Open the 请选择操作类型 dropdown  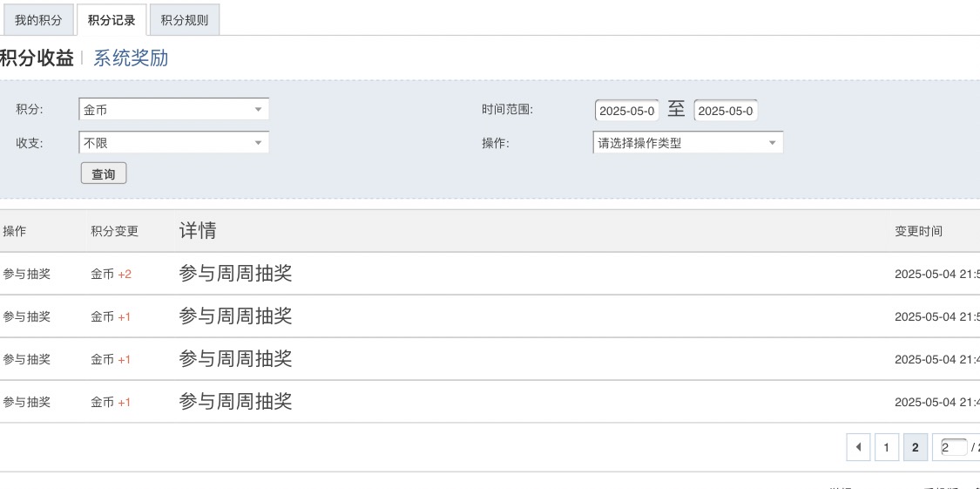[x=687, y=143]
